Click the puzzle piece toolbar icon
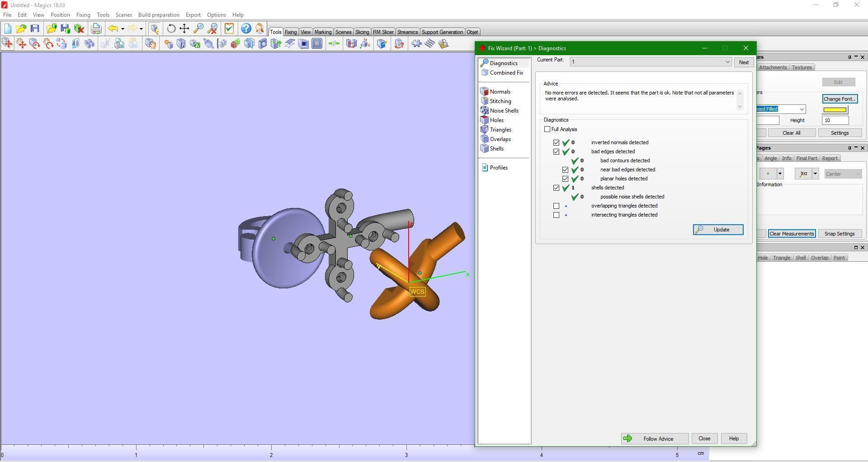868x462 pixels. click(x=416, y=43)
